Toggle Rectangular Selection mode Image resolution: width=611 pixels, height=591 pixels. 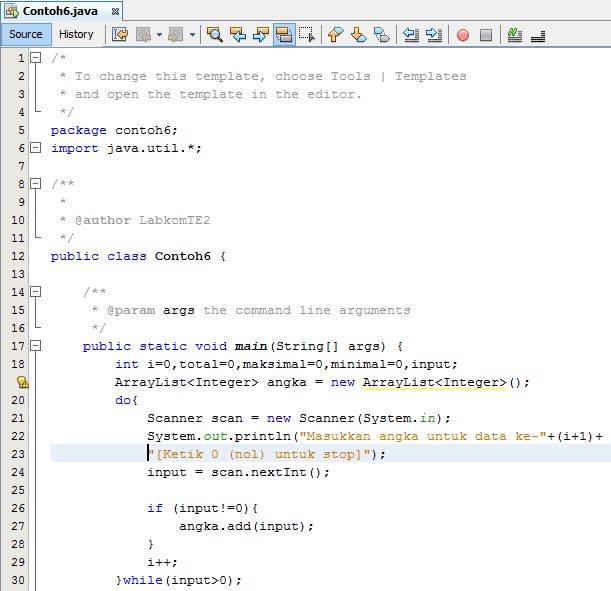pyautogui.click(x=307, y=35)
